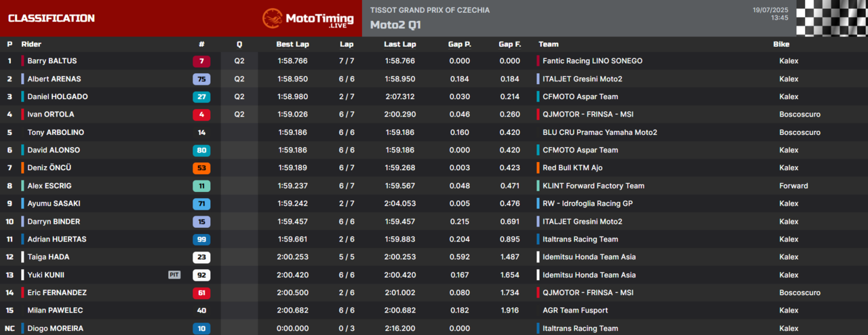Click Fantic Racing LINO SONEGO team
This screenshot has width=868, height=335.
pos(592,61)
